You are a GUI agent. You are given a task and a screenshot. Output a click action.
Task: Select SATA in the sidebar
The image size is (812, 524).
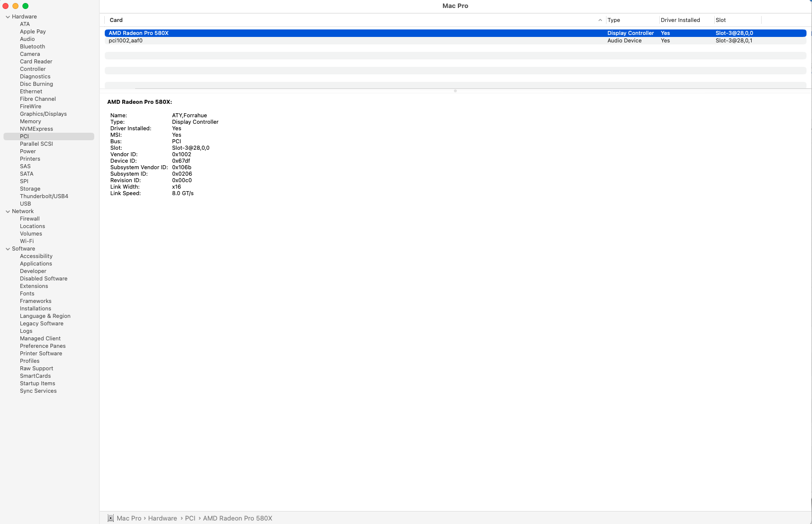pos(27,174)
